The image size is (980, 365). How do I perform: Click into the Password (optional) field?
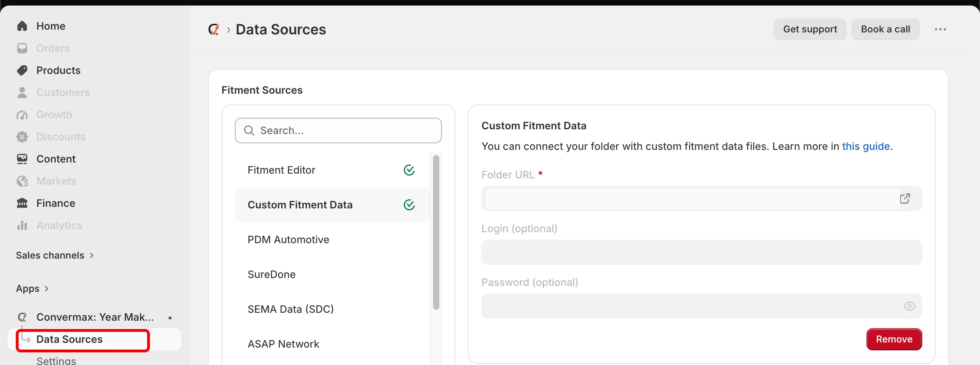(702, 306)
